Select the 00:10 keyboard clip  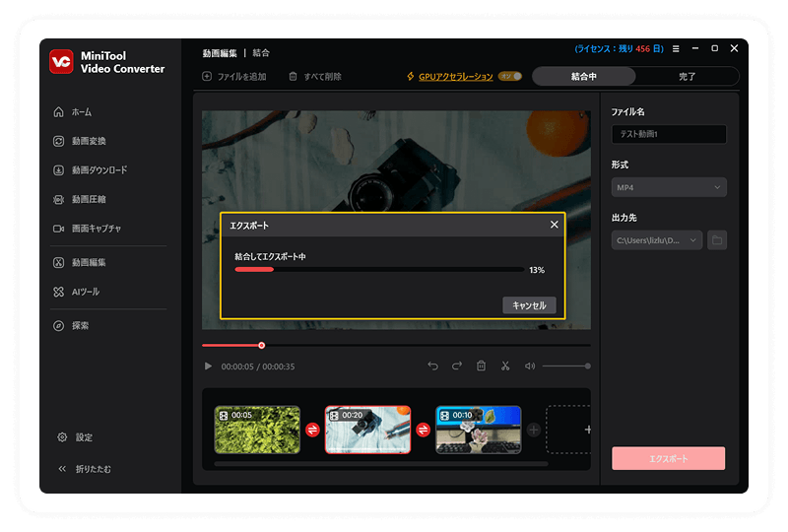(x=479, y=430)
